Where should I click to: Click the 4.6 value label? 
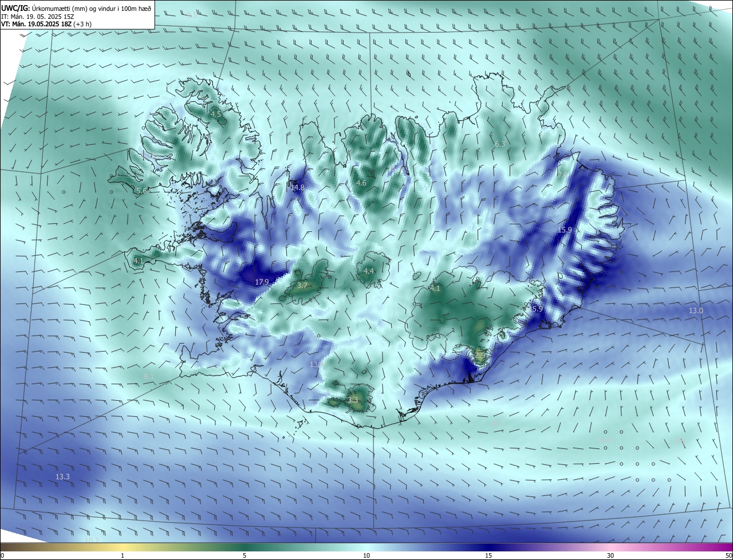[x=361, y=183]
